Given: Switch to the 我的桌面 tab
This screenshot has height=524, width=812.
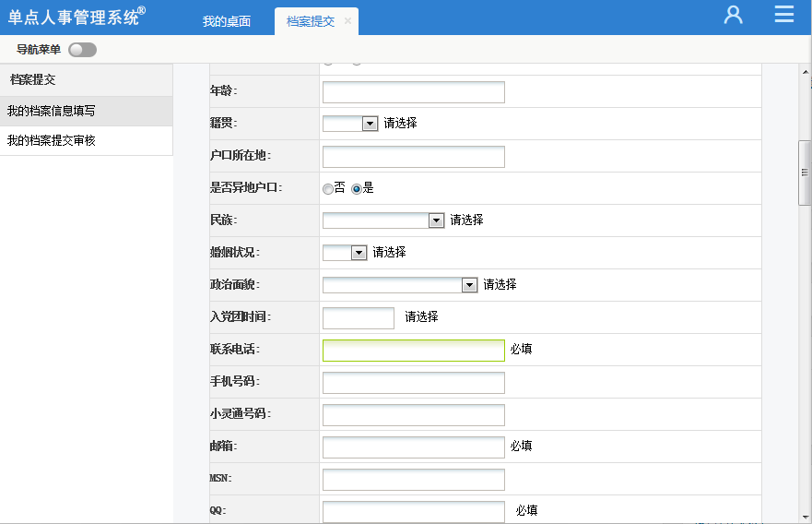Looking at the screenshot, I should pos(227,21).
